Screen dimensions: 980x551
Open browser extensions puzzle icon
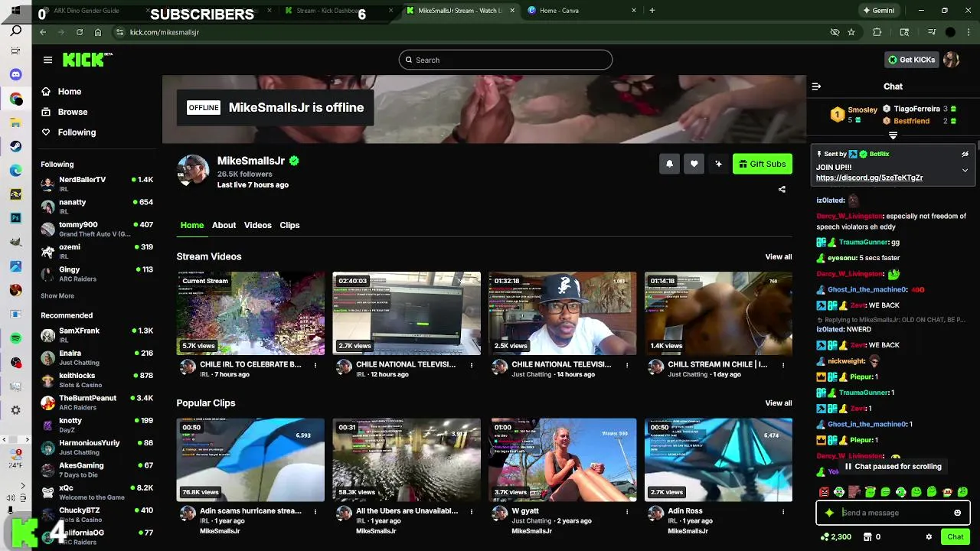[877, 32]
